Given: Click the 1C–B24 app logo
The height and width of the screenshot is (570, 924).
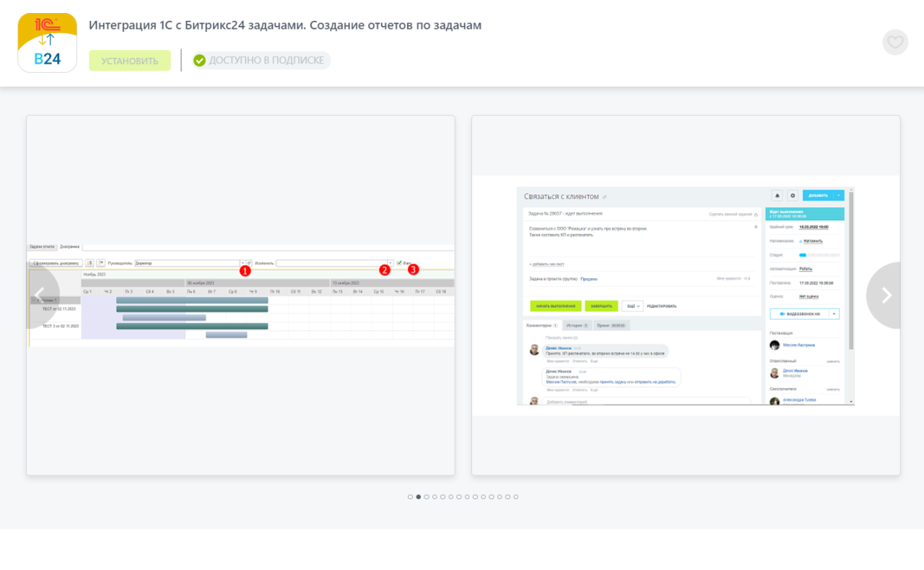Looking at the screenshot, I should pyautogui.click(x=48, y=43).
